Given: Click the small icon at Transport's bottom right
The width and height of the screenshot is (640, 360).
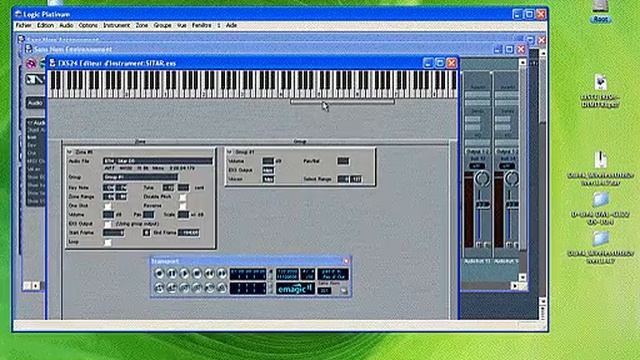Looking at the screenshot, I should click(x=344, y=291).
